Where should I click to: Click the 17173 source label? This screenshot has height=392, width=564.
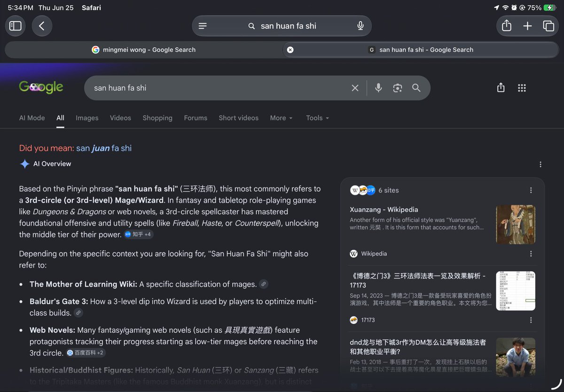point(368,320)
